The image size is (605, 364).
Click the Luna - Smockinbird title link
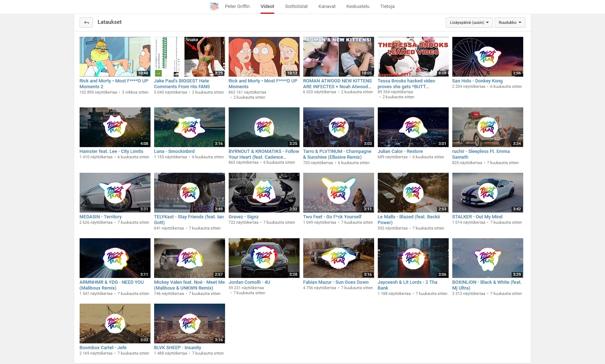tap(174, 151)
